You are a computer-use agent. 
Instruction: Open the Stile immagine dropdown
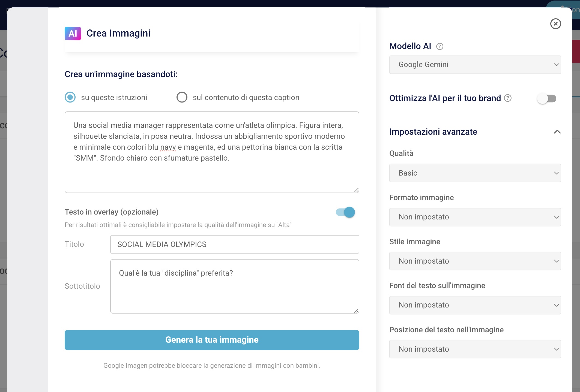475,261
